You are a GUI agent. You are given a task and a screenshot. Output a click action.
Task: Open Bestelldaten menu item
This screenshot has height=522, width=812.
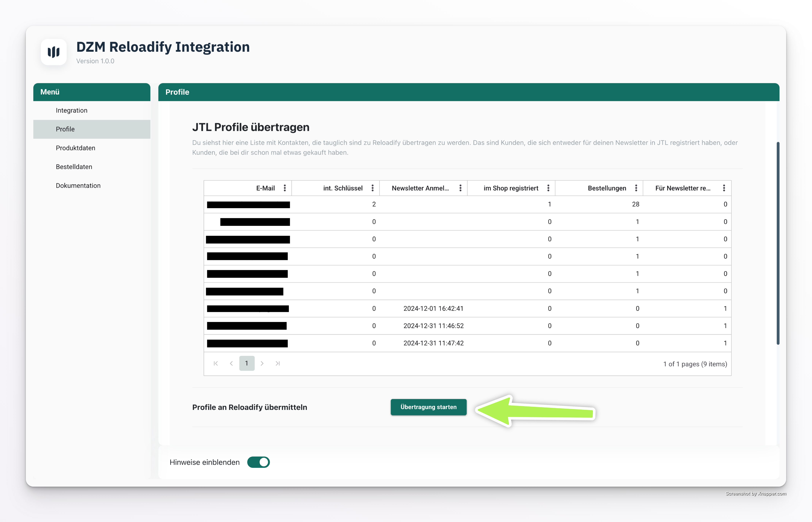[74, 167]
